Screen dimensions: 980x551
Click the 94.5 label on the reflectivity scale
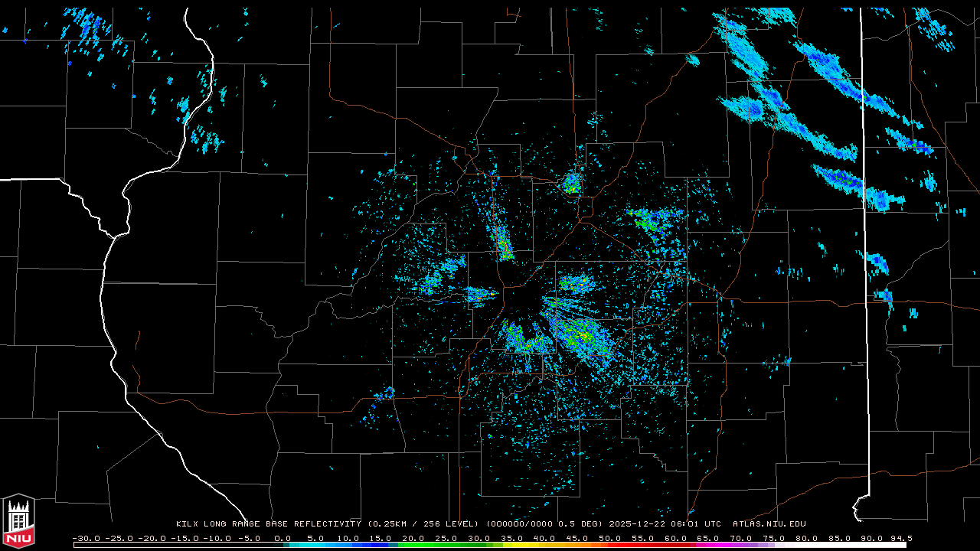[x=900, y=538]
